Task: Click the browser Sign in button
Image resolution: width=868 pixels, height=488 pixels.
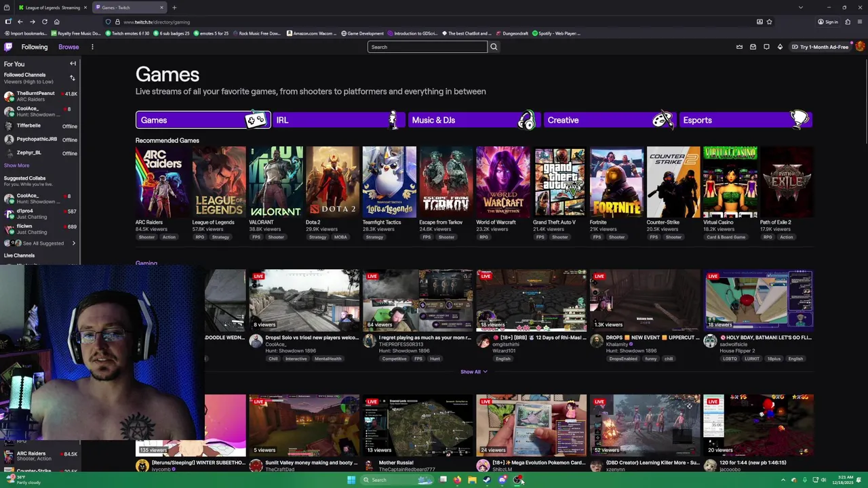Action: pos(828,22)
